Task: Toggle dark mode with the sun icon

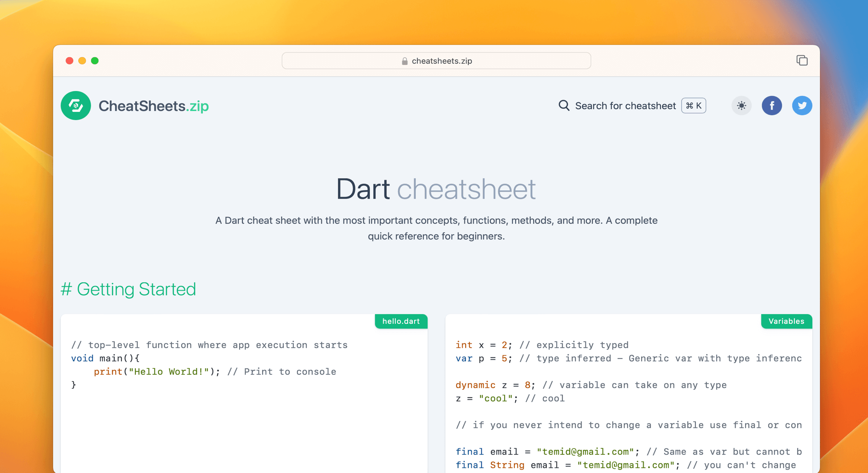Action: (741, 106)
